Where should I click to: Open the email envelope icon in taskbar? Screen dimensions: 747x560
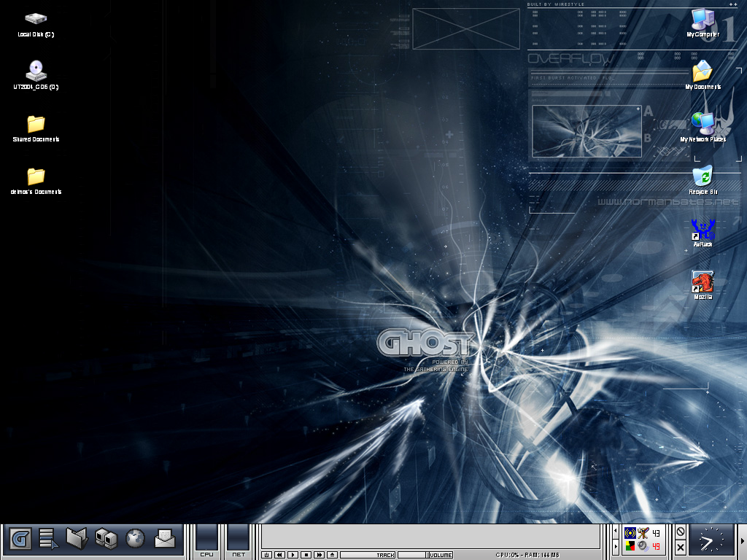tap(165, 540)
